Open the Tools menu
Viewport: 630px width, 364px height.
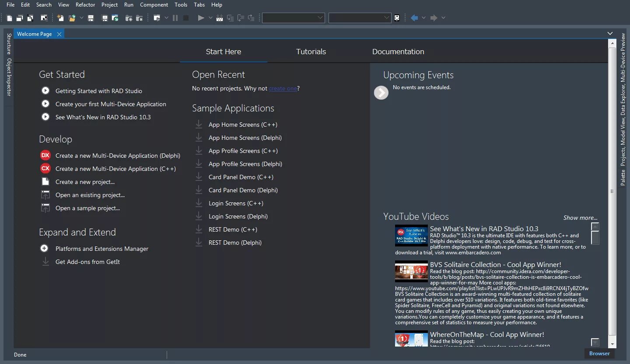pos(181,5)
